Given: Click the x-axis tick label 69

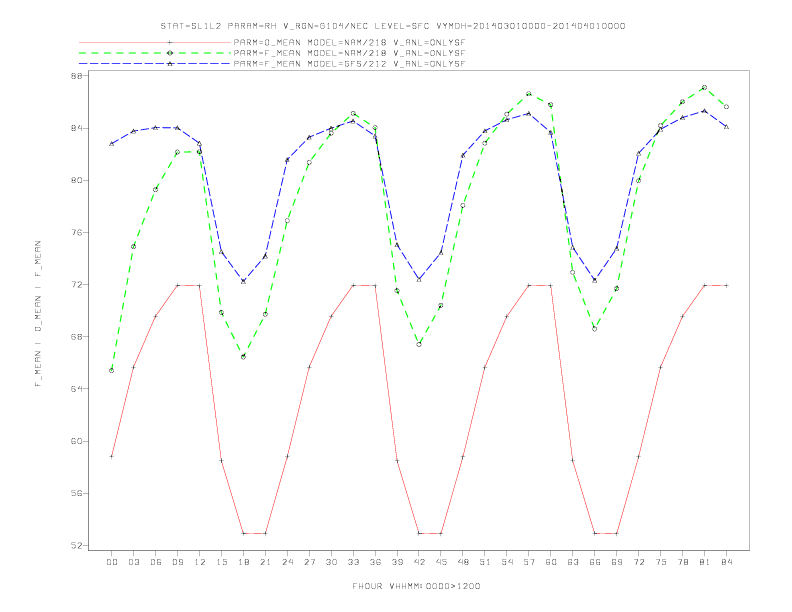Looking at the screenshot, I should tap(617, 562).
